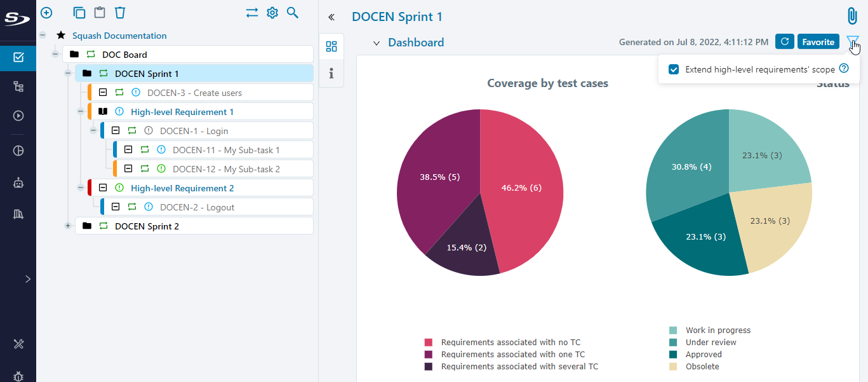Click the Obsolete legend color swatch
Screen dimensions: 868x382
(x=673, y=367)
